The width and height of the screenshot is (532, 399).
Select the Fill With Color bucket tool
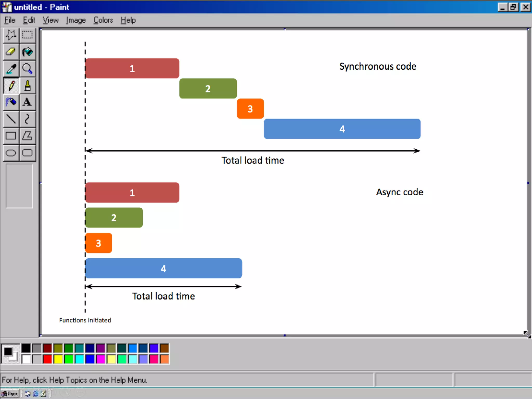pos(27,52)
